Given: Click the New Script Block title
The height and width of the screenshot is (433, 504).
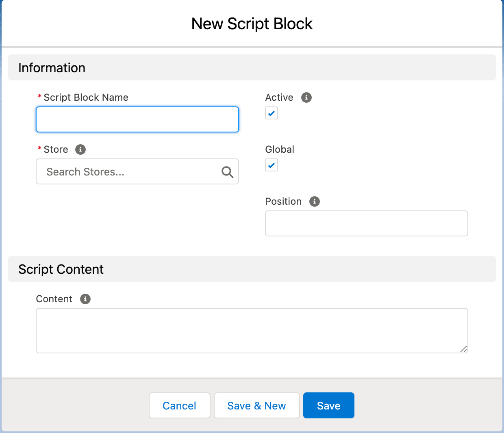Looking at the screenshot, I should pos(252,24).
